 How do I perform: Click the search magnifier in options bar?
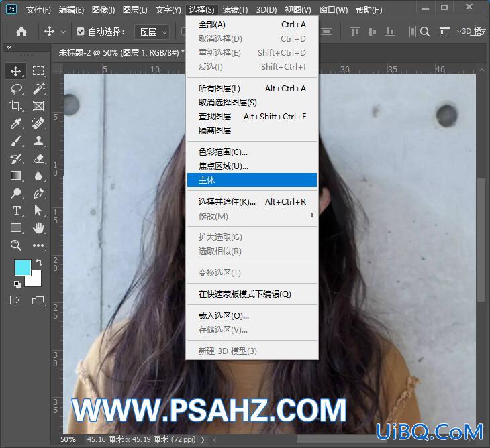[x=425, y=32]
